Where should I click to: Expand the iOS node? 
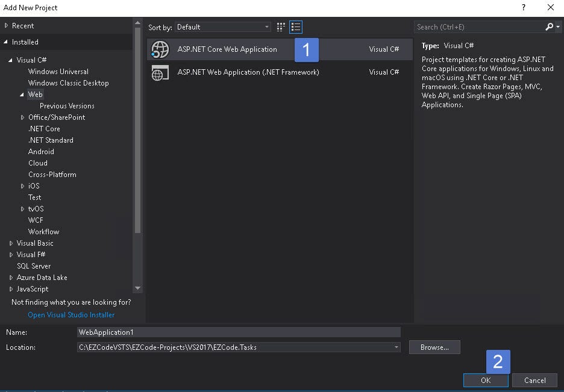coord(22,186)
